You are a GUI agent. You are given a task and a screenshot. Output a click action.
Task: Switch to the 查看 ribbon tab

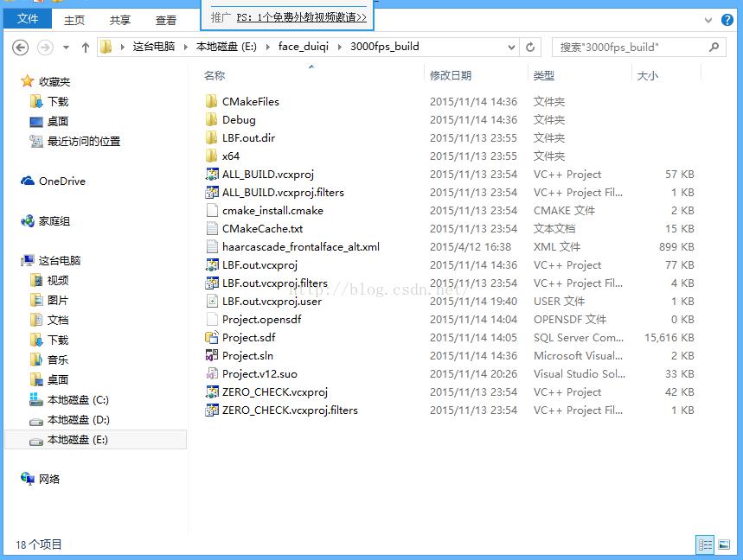166,20
